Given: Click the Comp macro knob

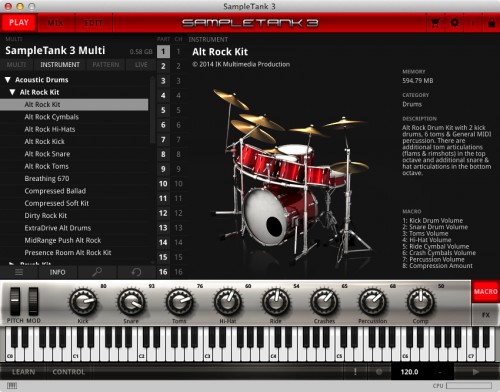Looking at the screenshot, I should point(421,302).
